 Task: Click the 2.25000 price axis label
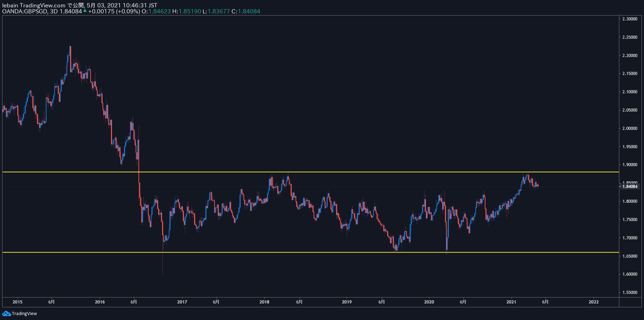tap(630, 37)
